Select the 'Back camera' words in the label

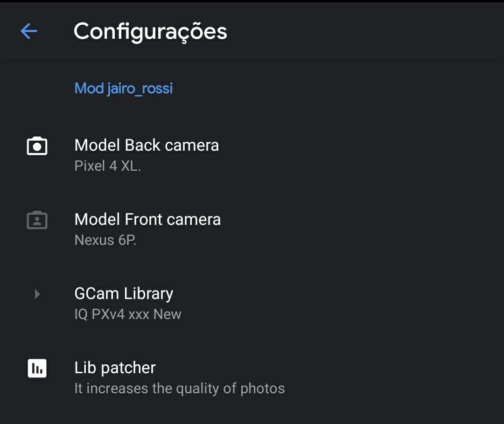pyautogui.click(x=172, y=145)
